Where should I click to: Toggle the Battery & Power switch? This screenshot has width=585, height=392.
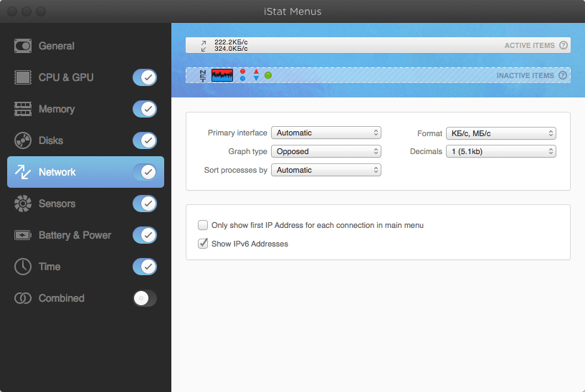pos(145,235)
